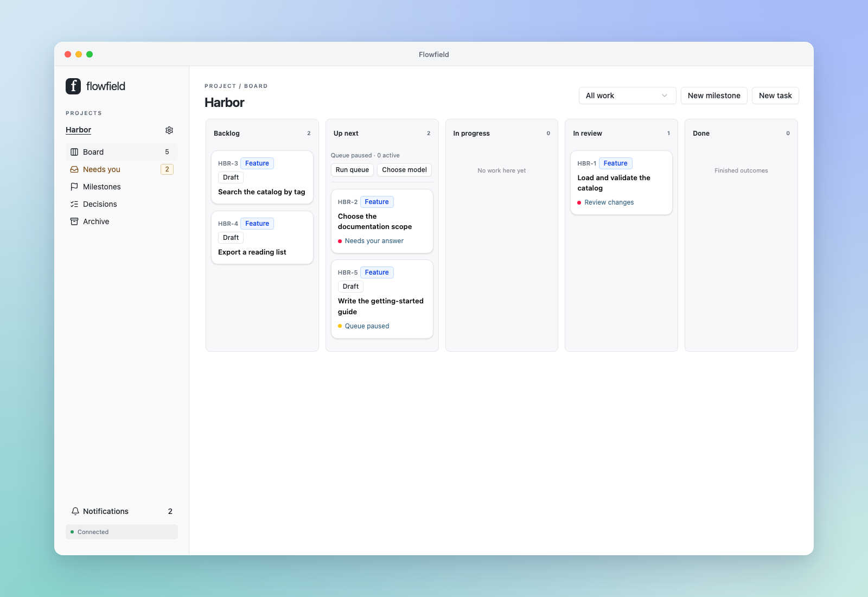
Task: Click Queue paused status on HBR-5
Action: coord(367,326)
